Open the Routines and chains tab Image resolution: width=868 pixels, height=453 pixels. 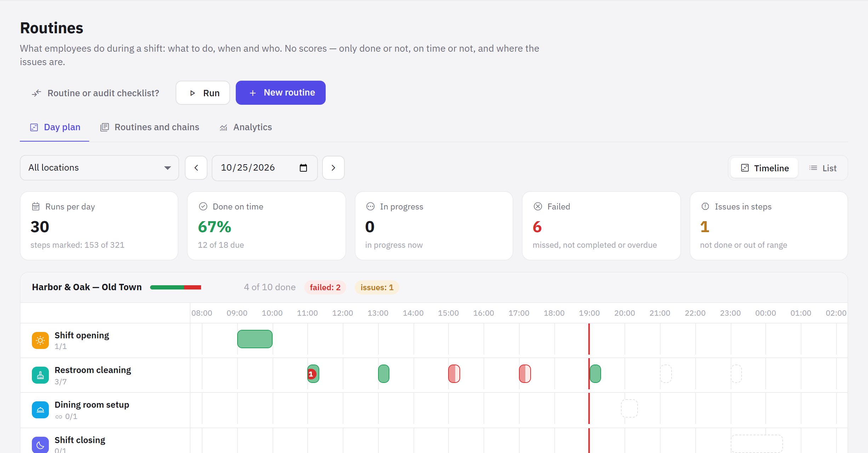tap(149, 127)
